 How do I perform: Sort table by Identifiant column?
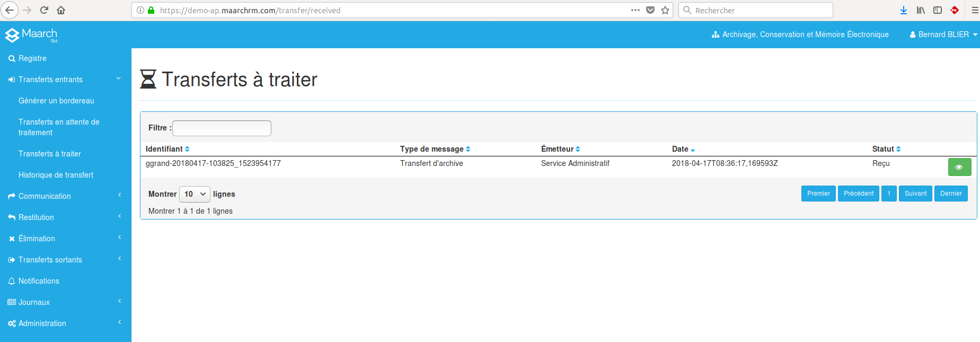167,149
